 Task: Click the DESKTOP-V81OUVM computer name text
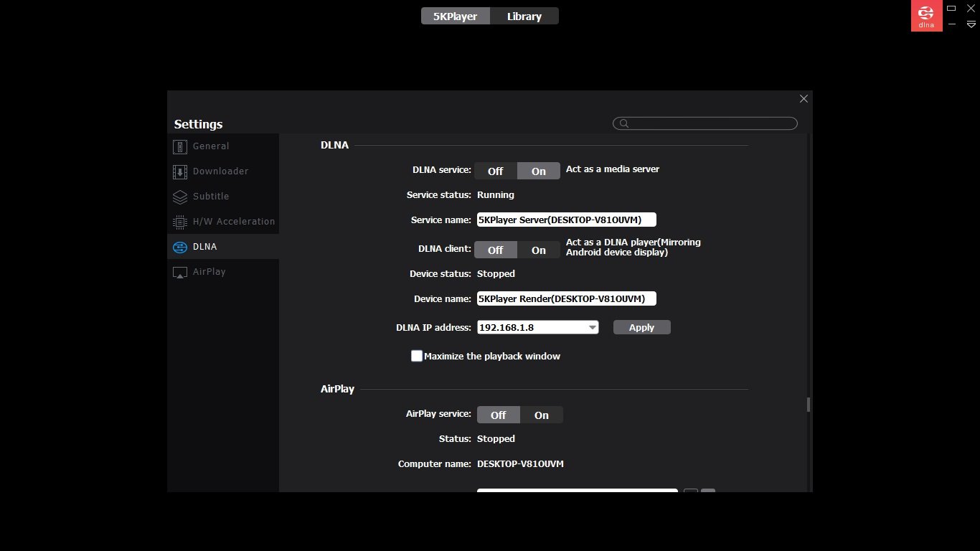point(520,463)
